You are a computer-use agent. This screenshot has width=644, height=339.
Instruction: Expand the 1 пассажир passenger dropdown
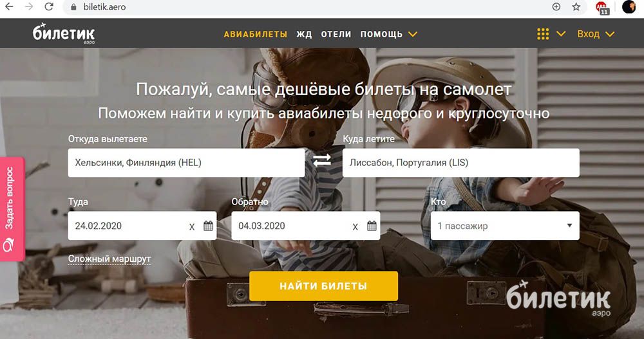tap(505, 226)
